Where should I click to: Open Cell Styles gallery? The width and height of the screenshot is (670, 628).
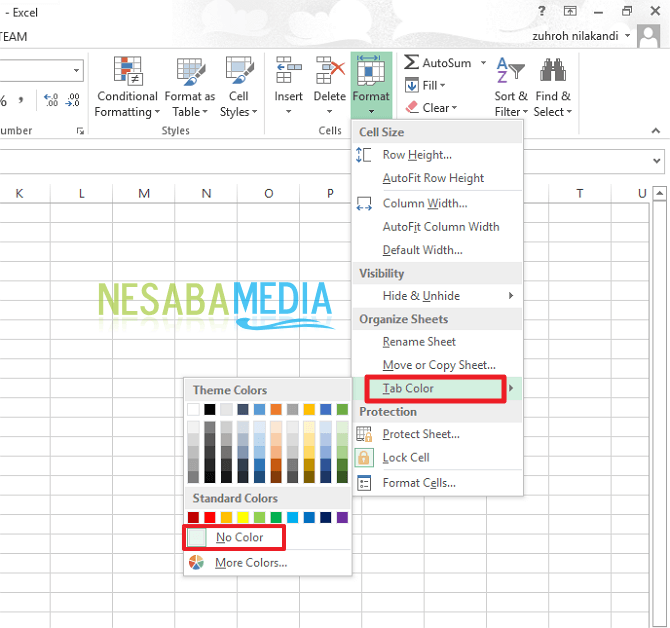pos(239,87)
